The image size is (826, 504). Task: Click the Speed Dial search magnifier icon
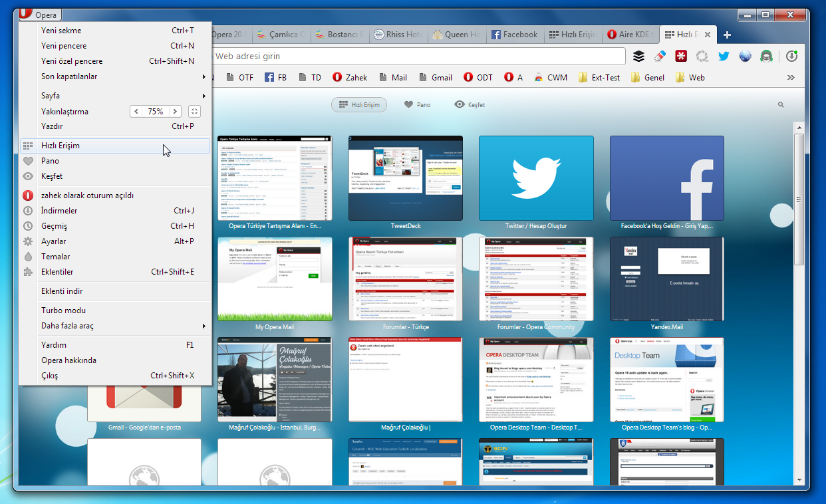(x=781, y=105)
